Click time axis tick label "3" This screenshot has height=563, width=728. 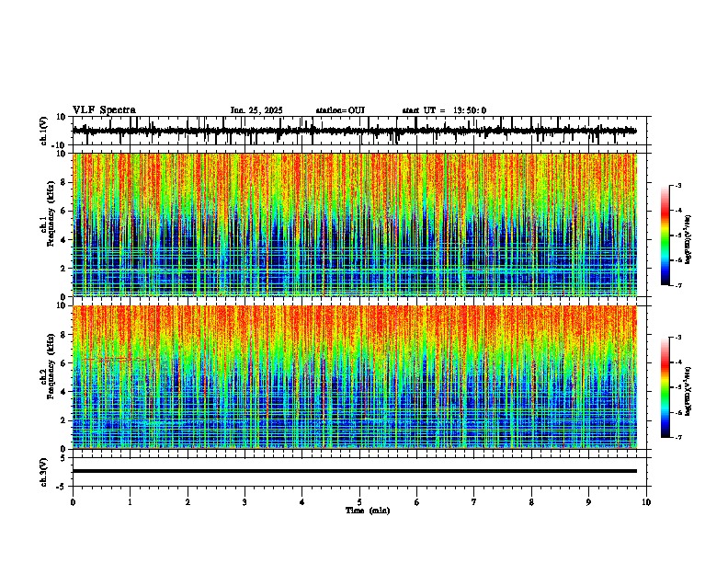245,502
